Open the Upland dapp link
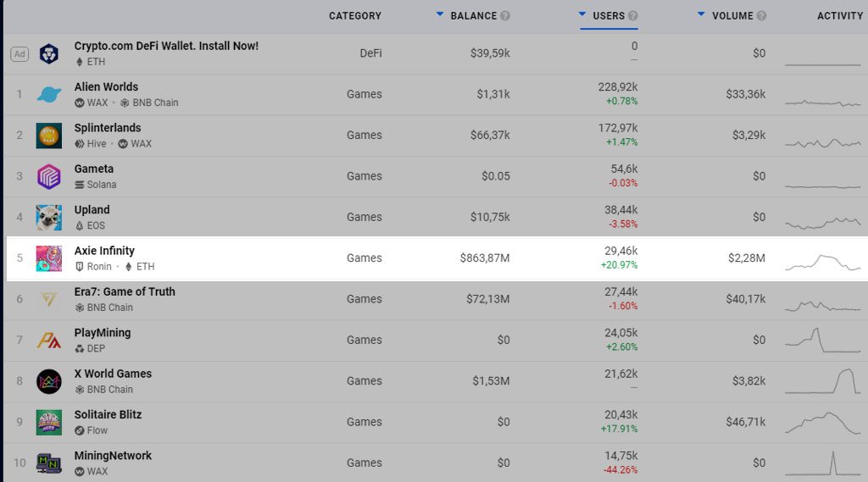Viewport: 868px width, 482px height. click(x=92, y=210)
